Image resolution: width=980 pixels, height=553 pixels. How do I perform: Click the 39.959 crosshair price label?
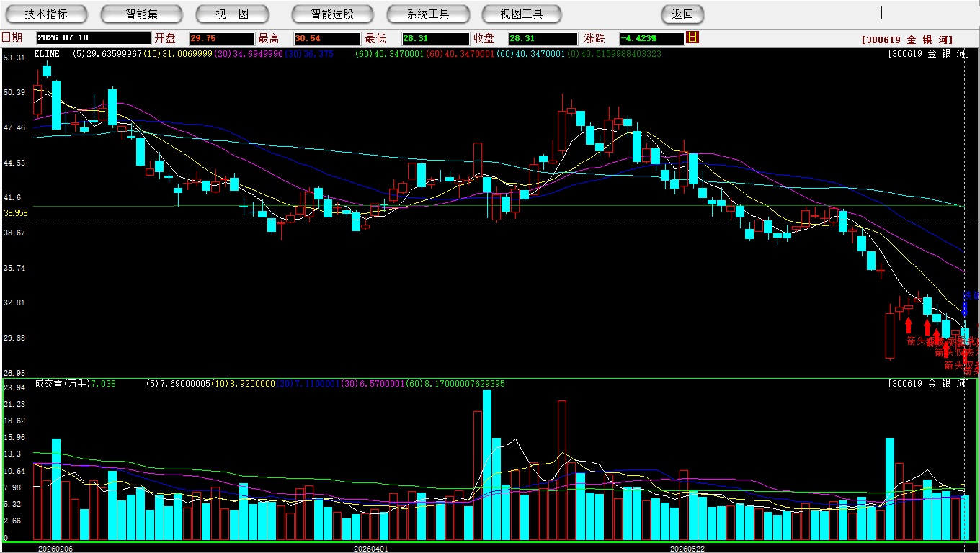pyautogui.click(x=16, y=213)
